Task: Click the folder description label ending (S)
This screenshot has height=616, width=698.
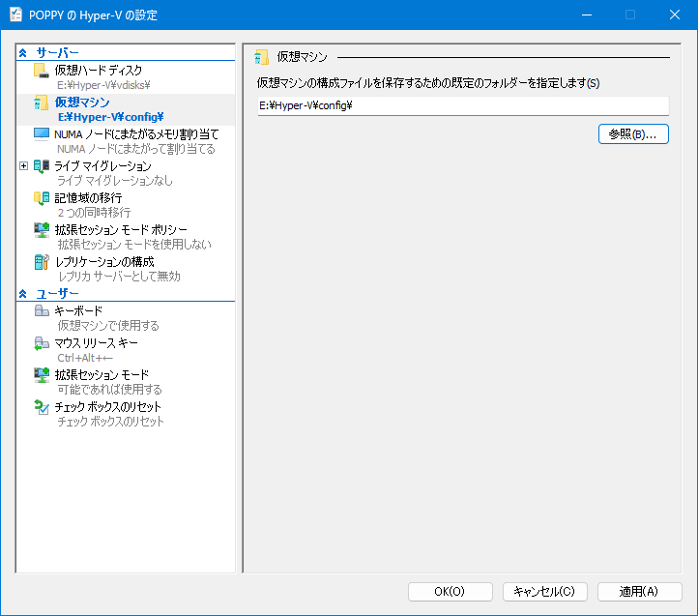Action: click(x=428, y=83)
